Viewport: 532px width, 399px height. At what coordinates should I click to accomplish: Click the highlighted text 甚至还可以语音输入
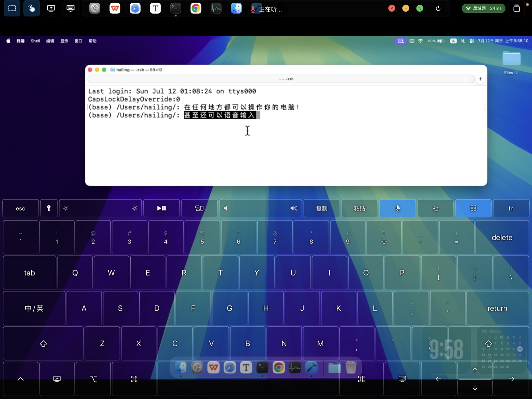point(220,115)
